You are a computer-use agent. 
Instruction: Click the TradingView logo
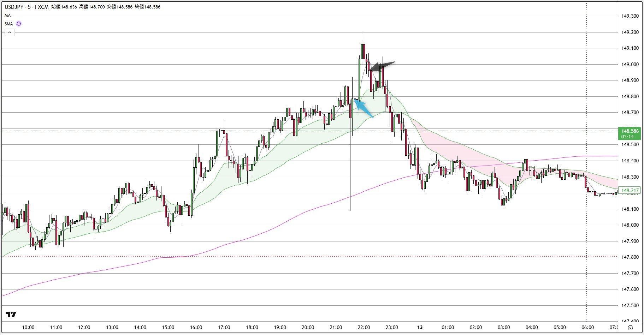pos(11,314)
